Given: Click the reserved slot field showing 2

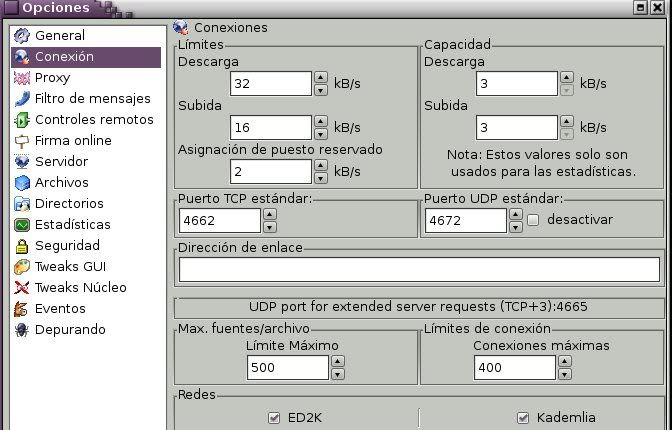Looking at the screenshot, I should (x=271, y=171).
